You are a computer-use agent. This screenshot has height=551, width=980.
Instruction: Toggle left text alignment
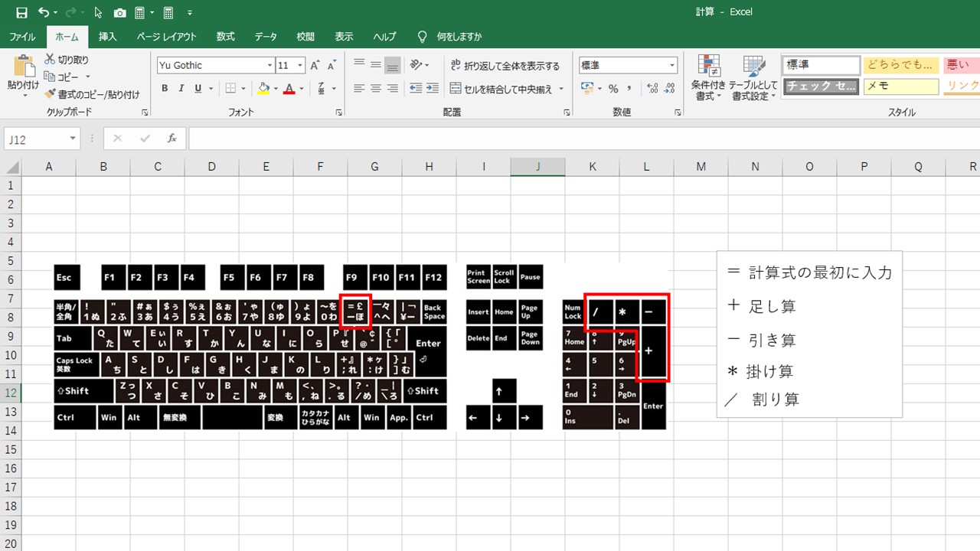(358, 89)
